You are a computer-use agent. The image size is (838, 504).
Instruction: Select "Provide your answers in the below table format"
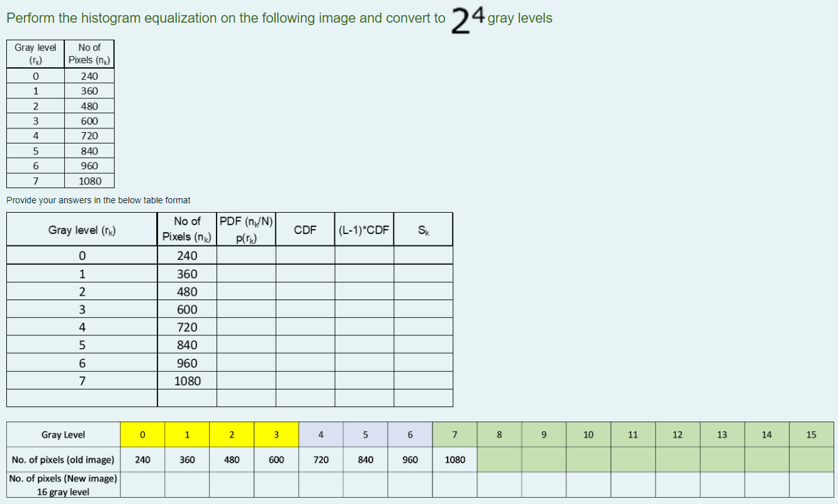click(x=98, y=200)
